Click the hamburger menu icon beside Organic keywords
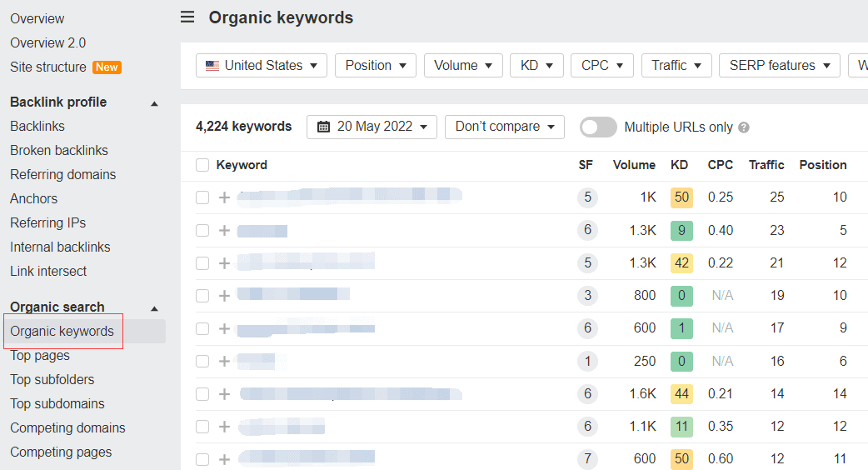 click(187, 17)
